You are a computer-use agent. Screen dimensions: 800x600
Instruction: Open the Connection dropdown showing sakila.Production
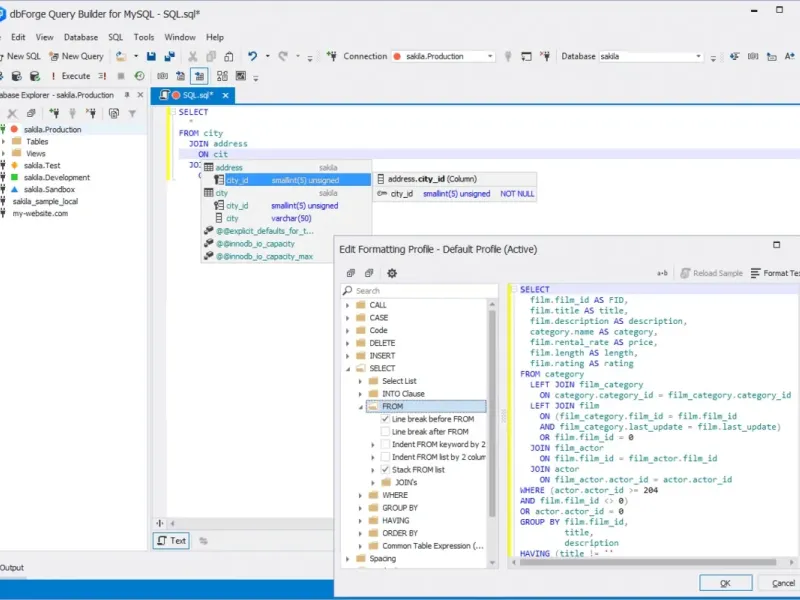[x=443, y=57]
